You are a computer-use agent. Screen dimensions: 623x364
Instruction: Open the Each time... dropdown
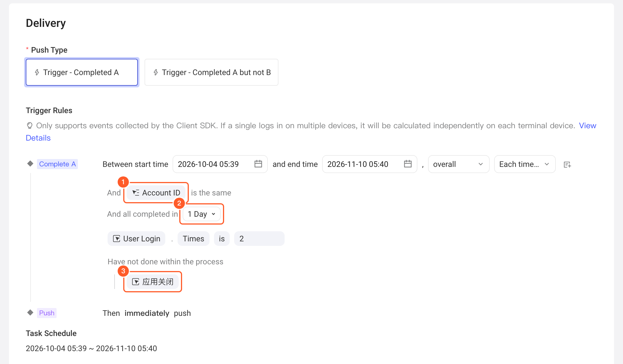525,164
